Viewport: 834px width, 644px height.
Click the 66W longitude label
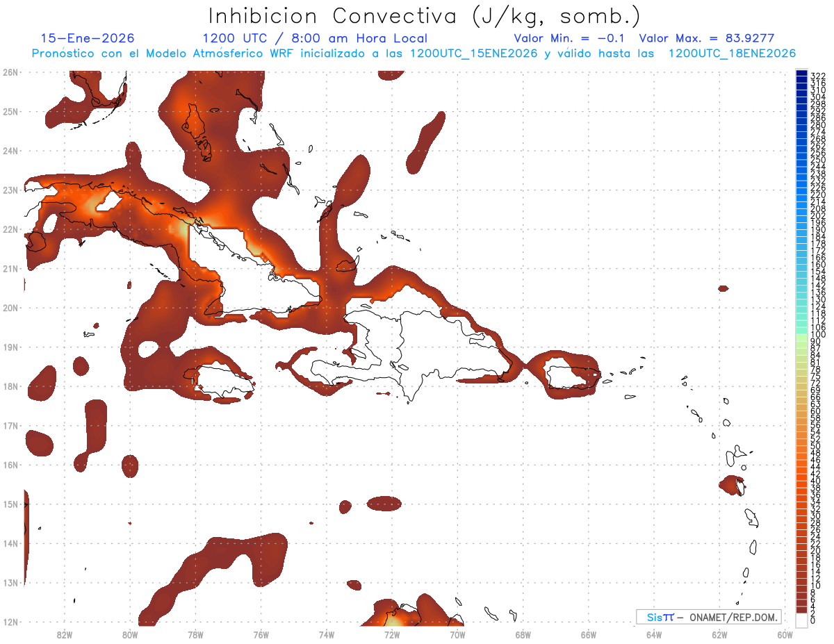(x=589, y=634)
